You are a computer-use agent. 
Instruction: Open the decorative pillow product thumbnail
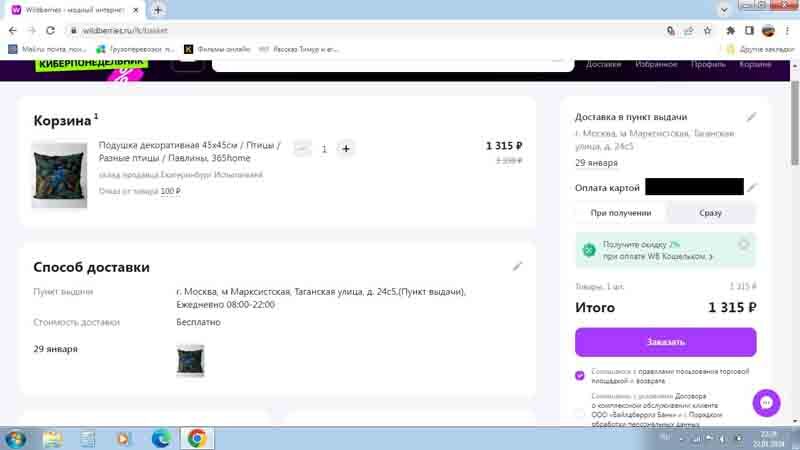point(59,175)
